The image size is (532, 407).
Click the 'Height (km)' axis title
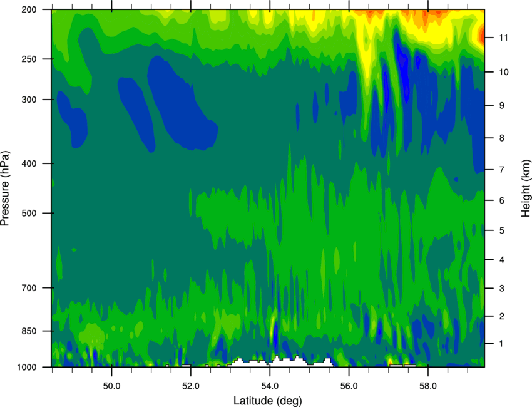[526, 188]
